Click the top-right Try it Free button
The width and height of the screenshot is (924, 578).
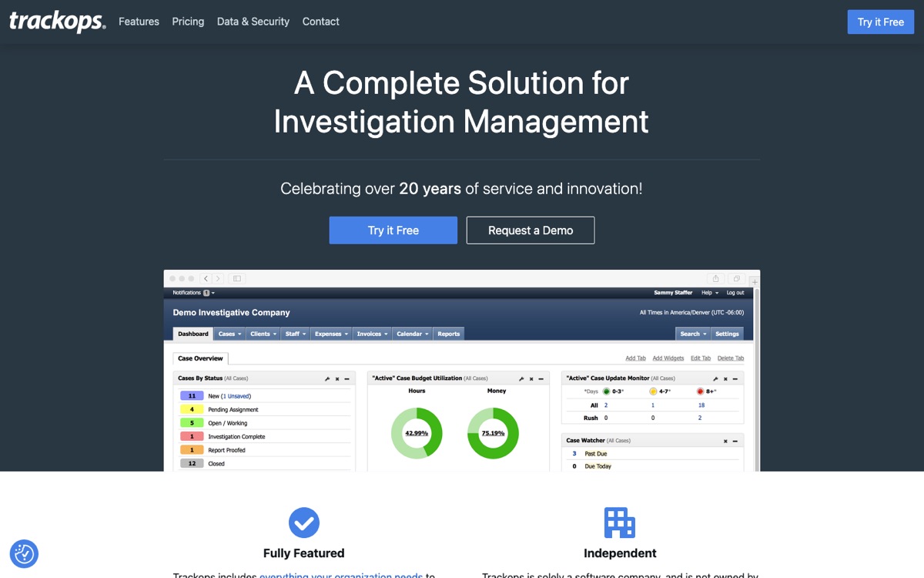(x=881, y=22)
